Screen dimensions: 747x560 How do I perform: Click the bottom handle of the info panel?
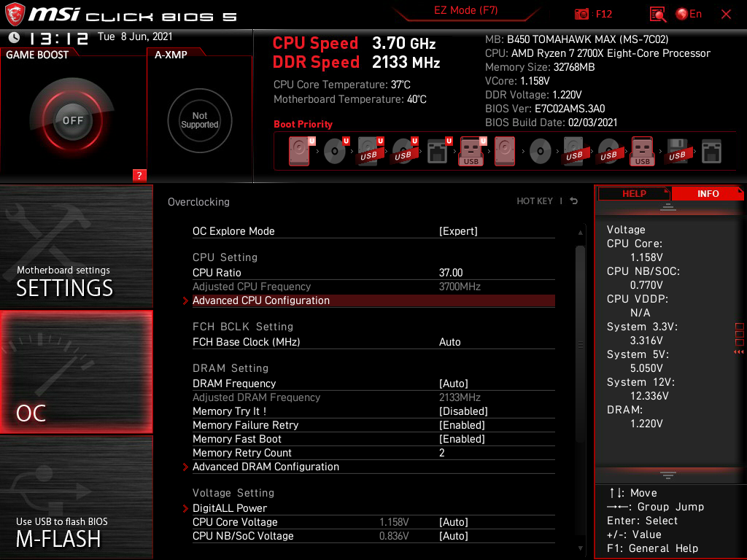(668, 475)
